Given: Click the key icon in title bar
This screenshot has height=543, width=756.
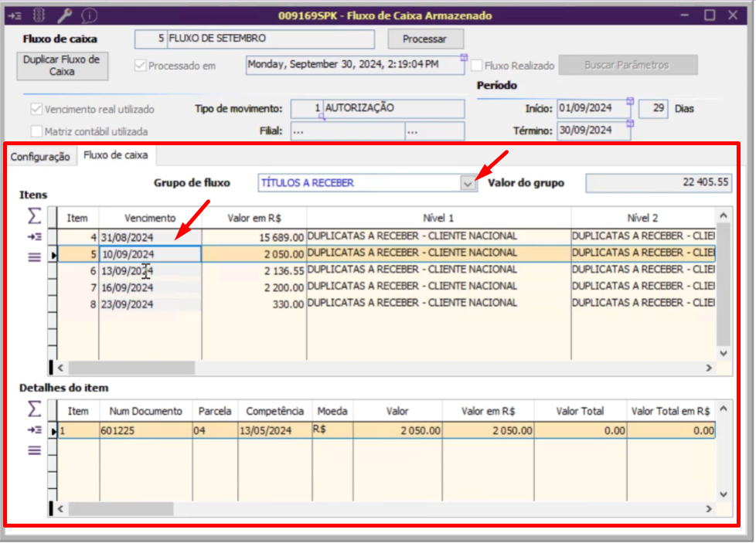Looking at the screenshot, I should [64, 15].
